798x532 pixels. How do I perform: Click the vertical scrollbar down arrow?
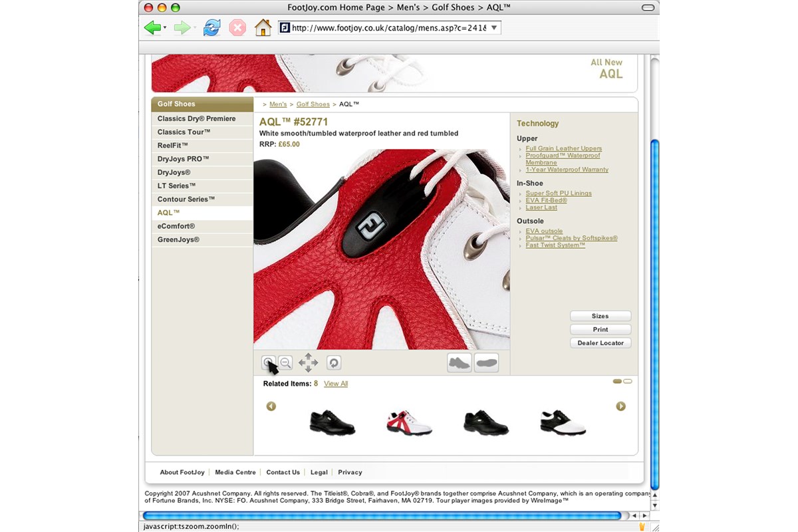[x=654, y=505]
